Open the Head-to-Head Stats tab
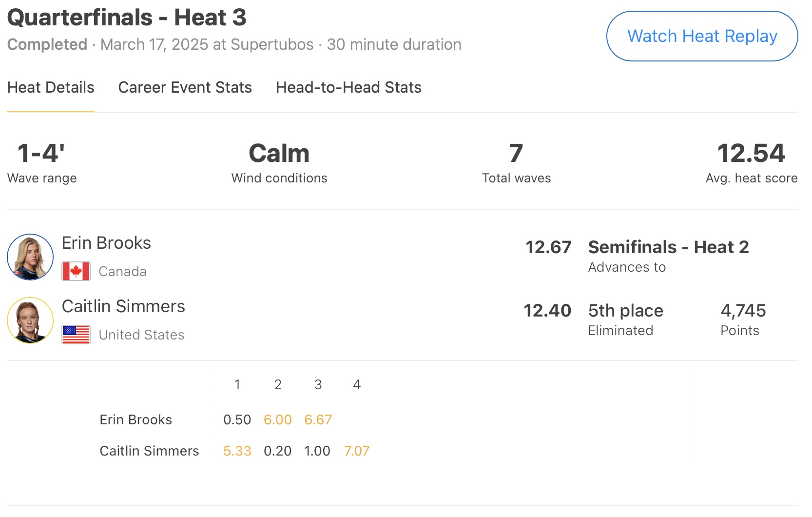 pos(348,87)
